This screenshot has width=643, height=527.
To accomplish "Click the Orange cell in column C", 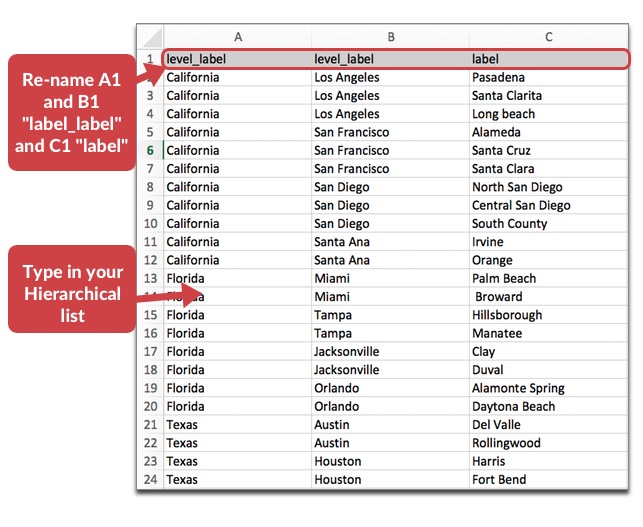I will [549, 260].
